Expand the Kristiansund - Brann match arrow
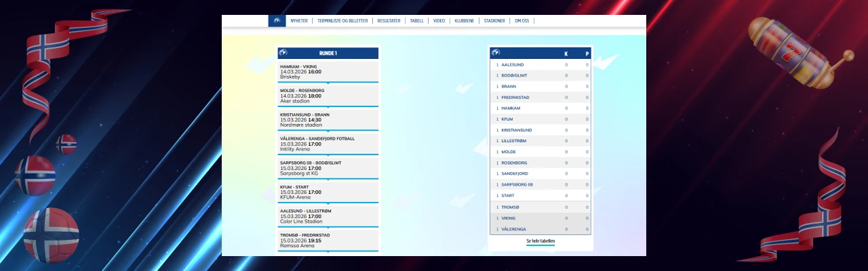 pos(328,131)
